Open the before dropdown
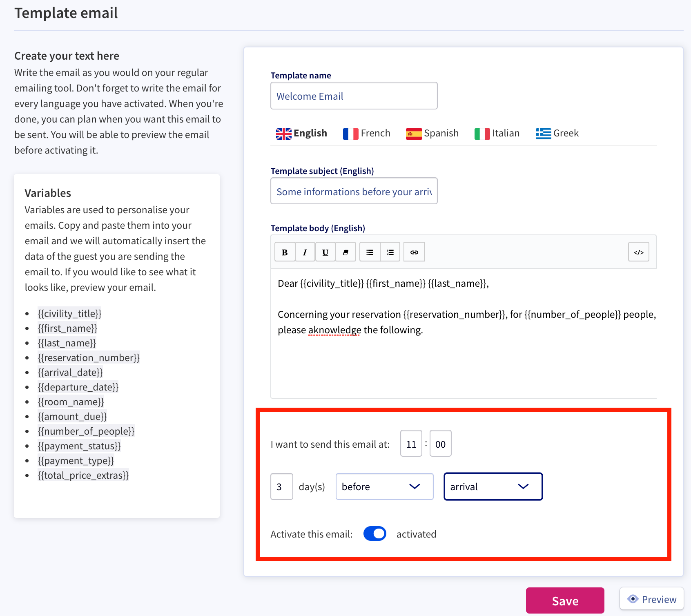This screenshot has height=616, width=691. tap(384, 487)
